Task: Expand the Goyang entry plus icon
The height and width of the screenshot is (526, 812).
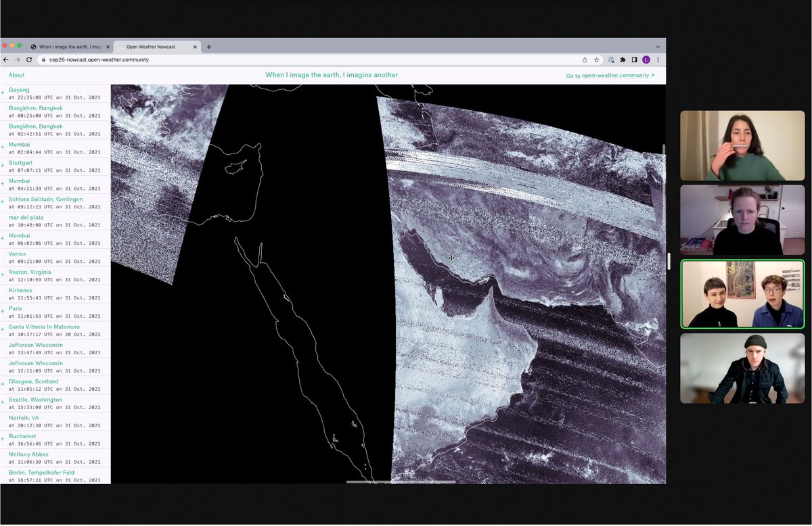Action: click(3, 93)
